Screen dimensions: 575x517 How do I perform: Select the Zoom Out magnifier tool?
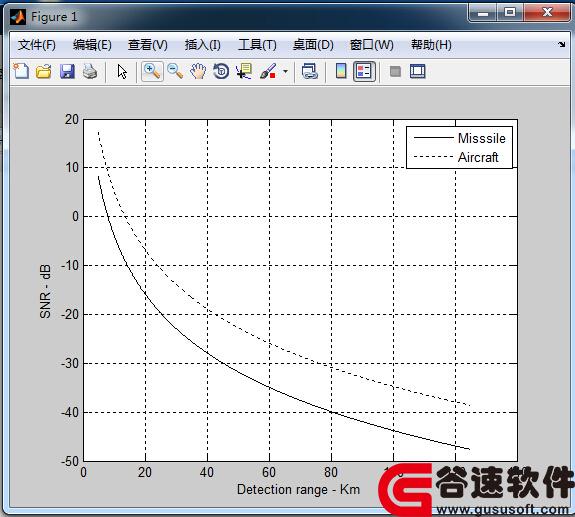[x=175, y=71]
